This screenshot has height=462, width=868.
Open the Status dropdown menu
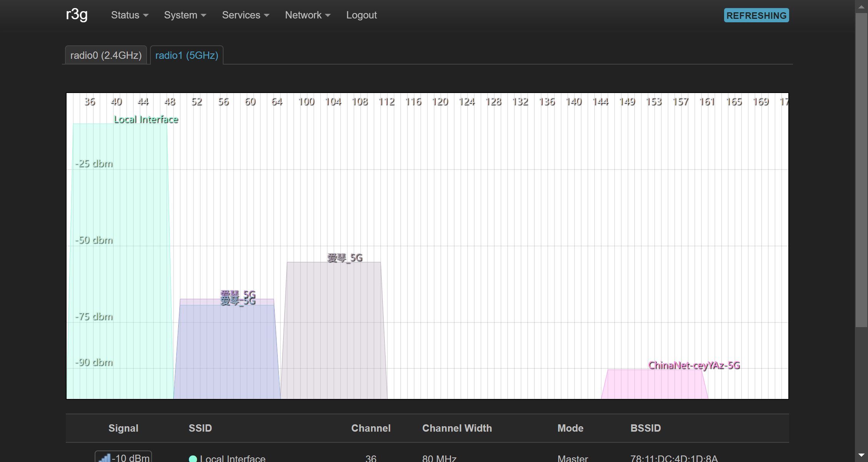pyautogui.click(x=130, y=15)
